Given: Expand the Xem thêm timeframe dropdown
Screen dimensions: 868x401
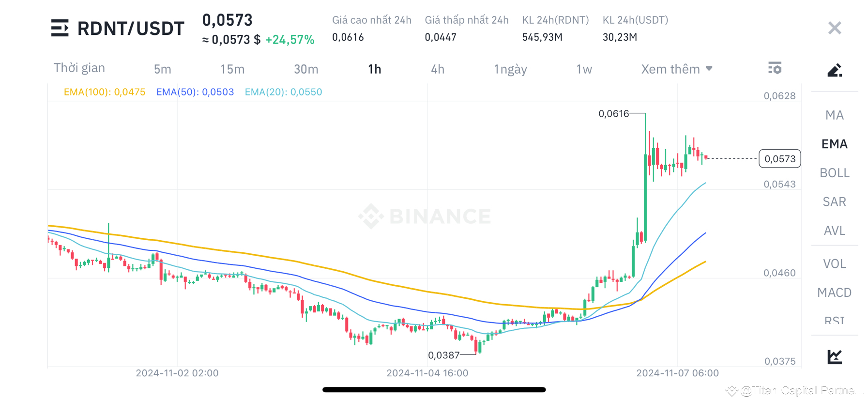Looking at the screenshot, I should pyautogui.click(x=676, y=69).
